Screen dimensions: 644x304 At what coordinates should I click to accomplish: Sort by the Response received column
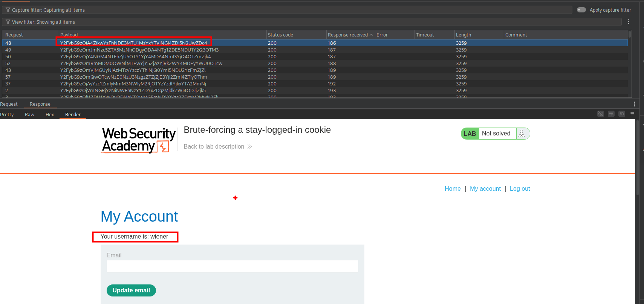pyautogui.click(x=348, y=35)
